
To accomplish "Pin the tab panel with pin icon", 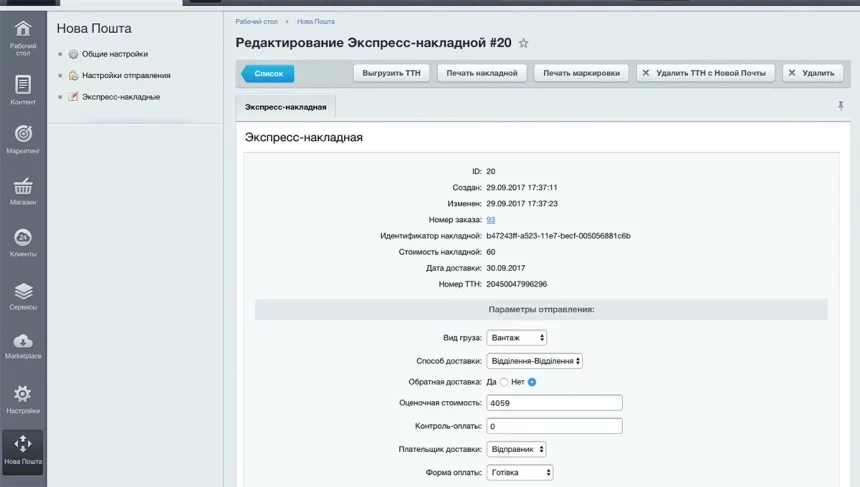I will coord(840,106).
